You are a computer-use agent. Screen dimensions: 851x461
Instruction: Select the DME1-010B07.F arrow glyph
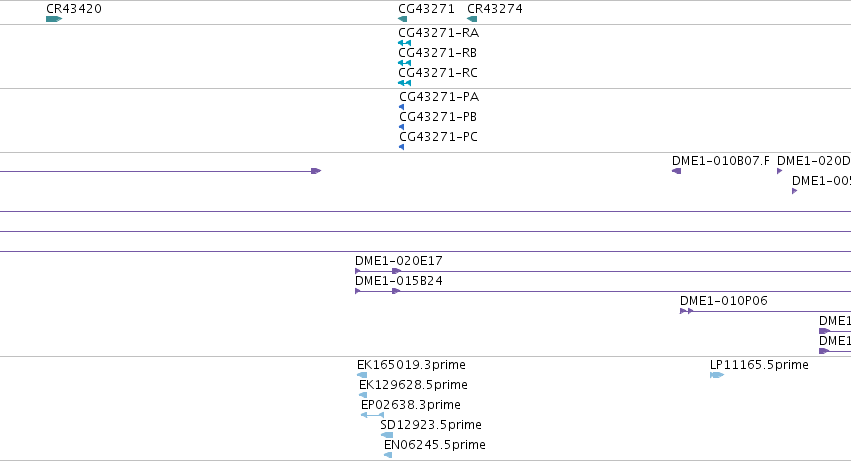(x=676, y=171)
